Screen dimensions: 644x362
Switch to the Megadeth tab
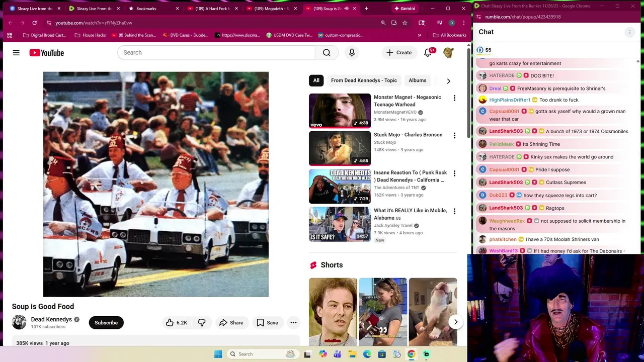(271, 9)
